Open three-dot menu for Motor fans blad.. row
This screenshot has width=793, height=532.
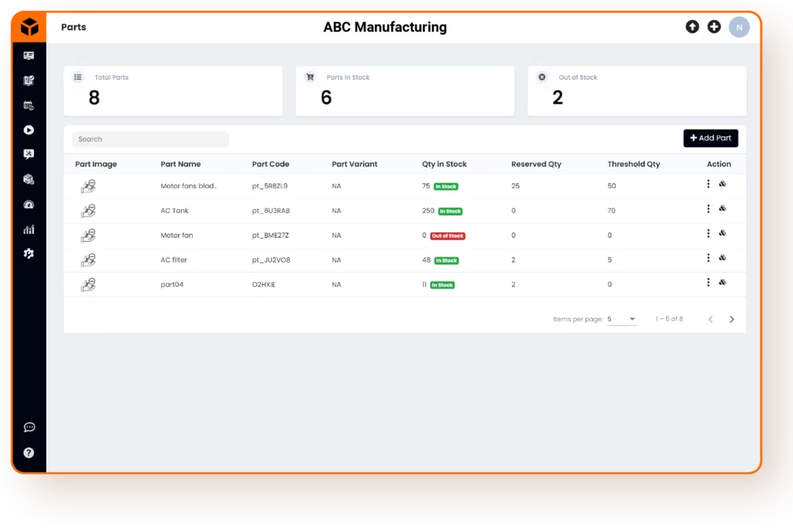(x=708, y=184)
